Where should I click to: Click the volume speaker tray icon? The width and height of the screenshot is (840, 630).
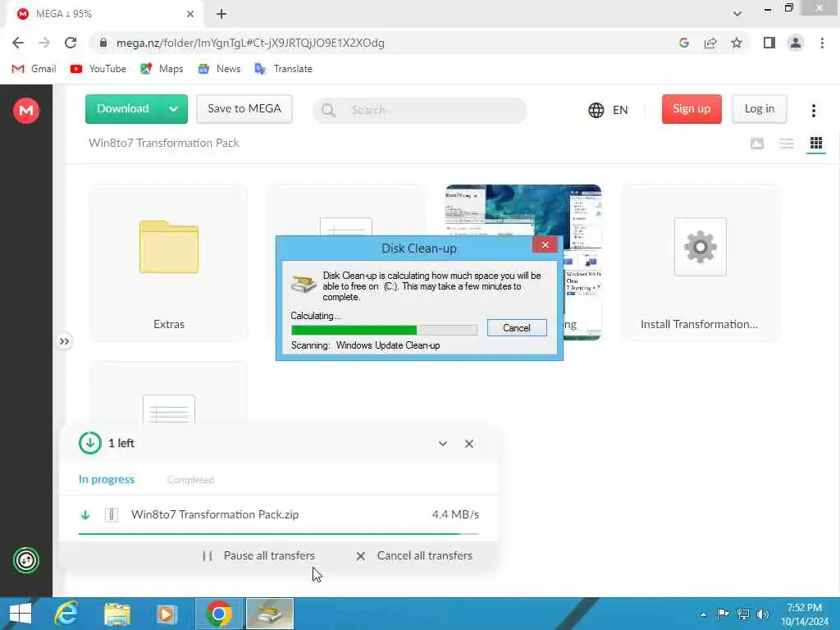point(763,614)
